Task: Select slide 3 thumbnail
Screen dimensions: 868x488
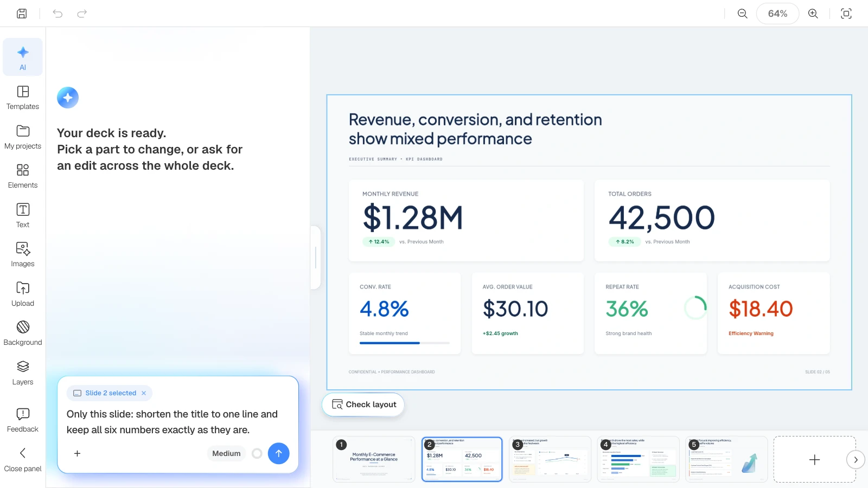Action: (550, 459)
